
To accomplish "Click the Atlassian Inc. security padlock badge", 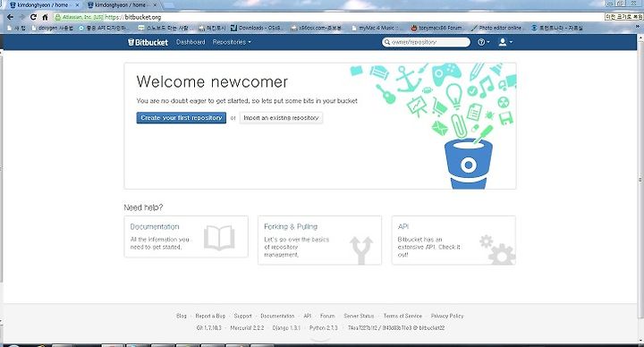I will coord(79,17).
